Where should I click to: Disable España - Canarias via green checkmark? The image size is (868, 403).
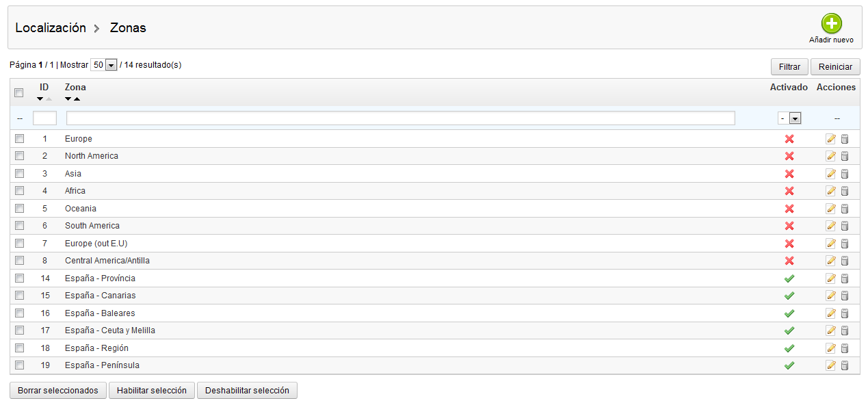click(x=789, y=296)
